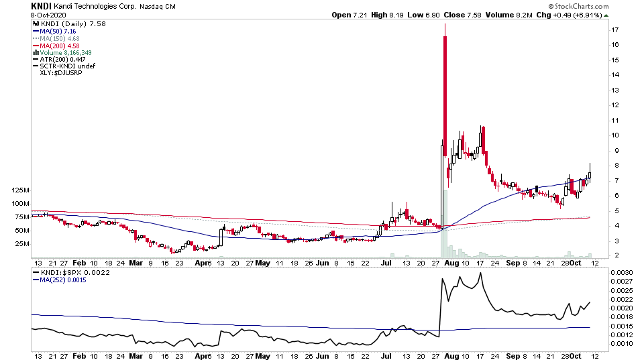The image size is (644, 362).
Task: Click the 0.0022 ratio axis label
Action: point(621,300)
